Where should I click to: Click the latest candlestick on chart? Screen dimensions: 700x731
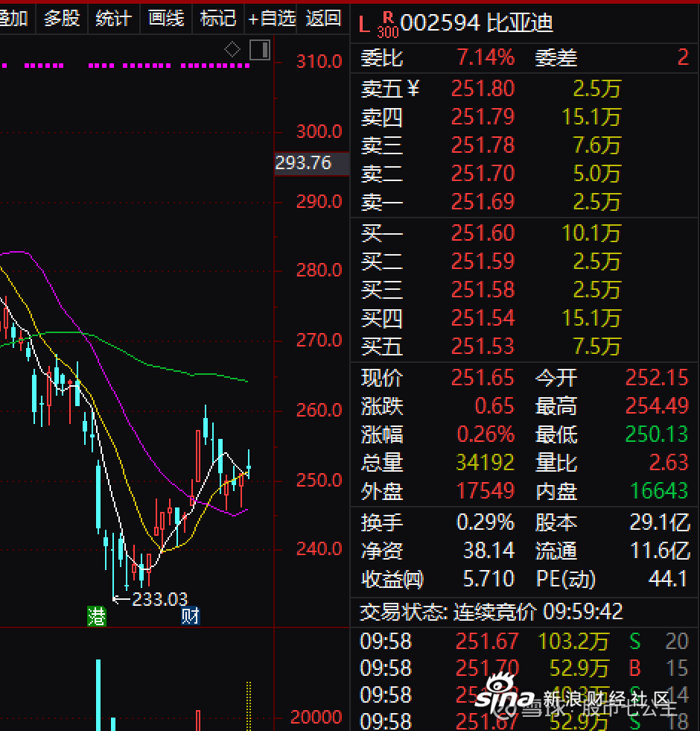point(249,464)
